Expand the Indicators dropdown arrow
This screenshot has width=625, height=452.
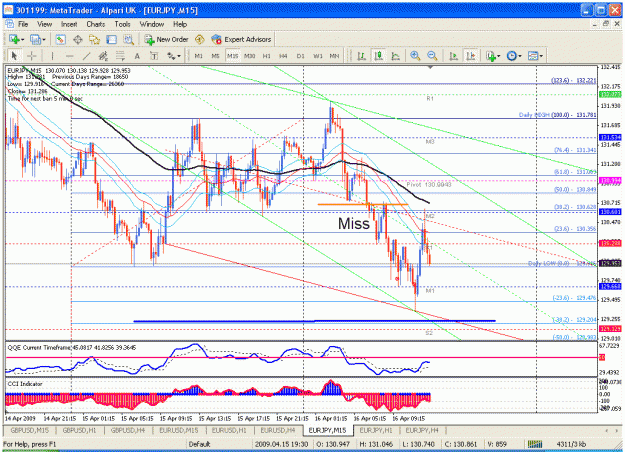[499, 56]
